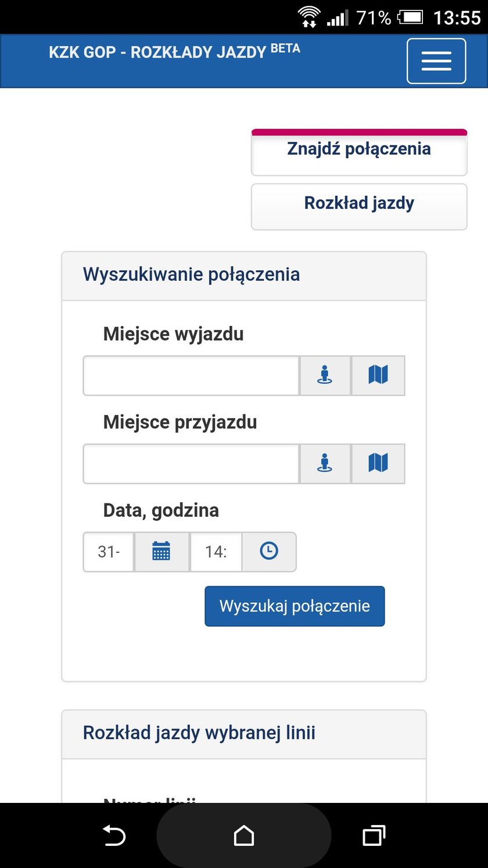Open the calendar date picker
This screenshot has height=868, width=488.
(x=162, y=552)
